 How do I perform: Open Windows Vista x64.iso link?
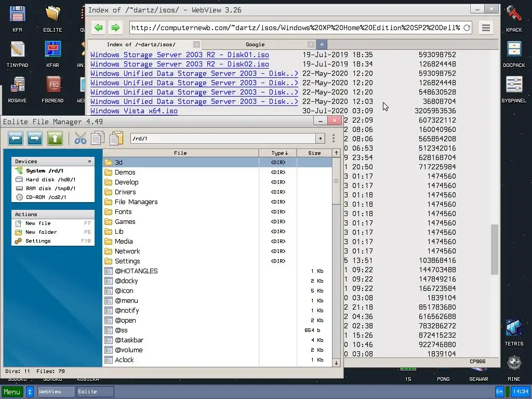(134, 111)
